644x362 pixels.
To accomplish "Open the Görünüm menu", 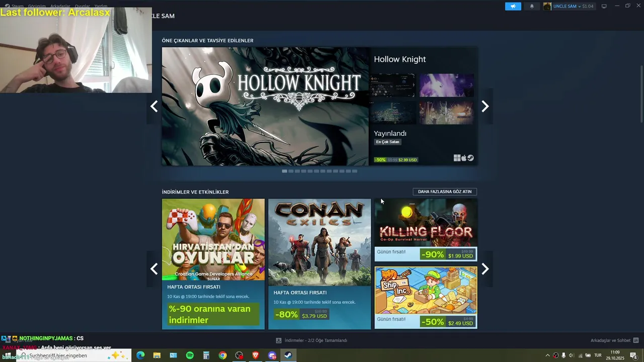I will tap(37, 6).
